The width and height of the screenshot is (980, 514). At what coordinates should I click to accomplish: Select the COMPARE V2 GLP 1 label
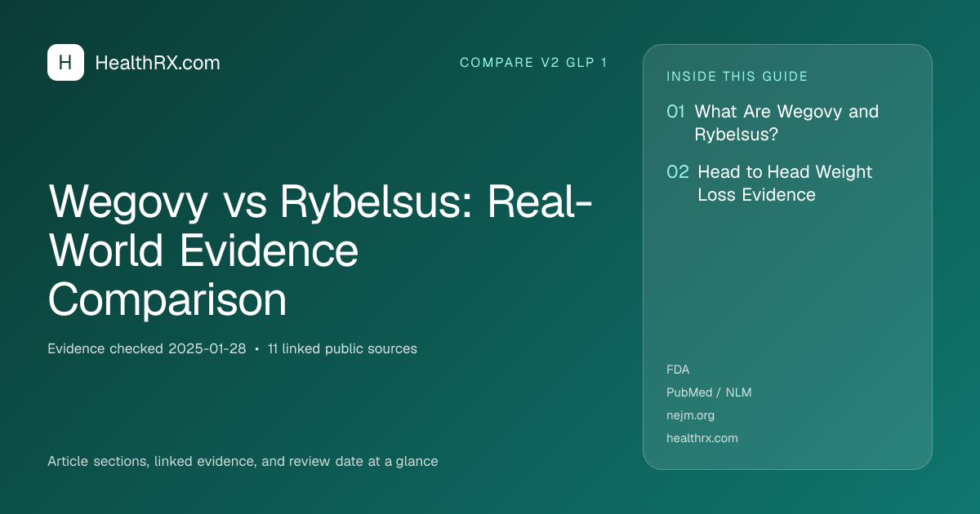(533, 63)
